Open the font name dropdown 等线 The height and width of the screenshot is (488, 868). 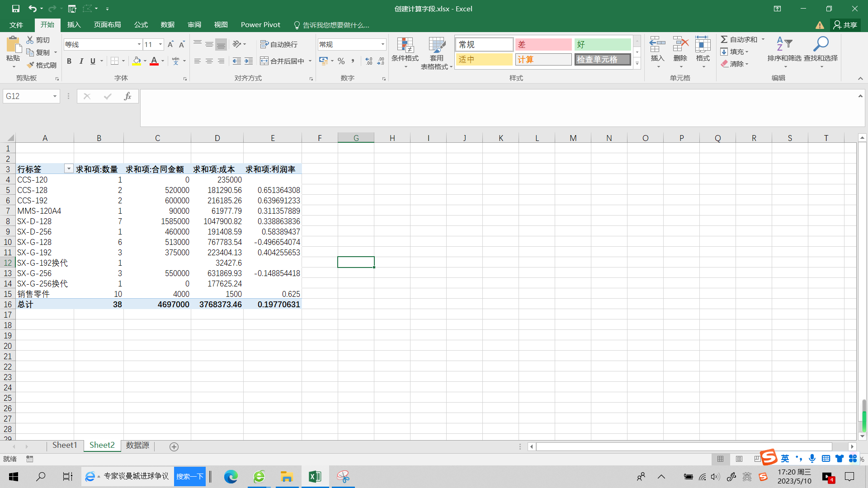(x=139, y=44)
